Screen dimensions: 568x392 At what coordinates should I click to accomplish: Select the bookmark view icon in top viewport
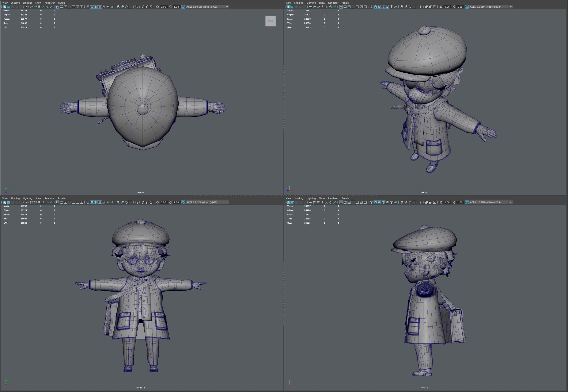tap(39, 7)
